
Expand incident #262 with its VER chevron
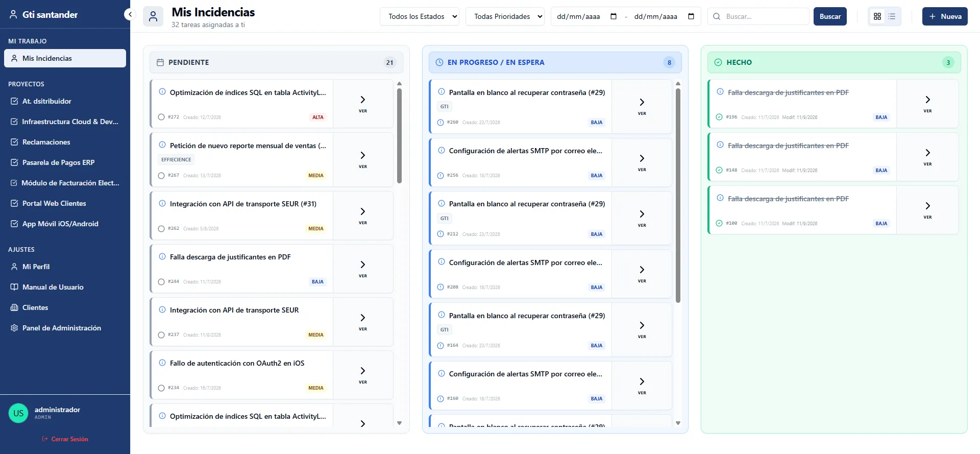coord(363,216)
